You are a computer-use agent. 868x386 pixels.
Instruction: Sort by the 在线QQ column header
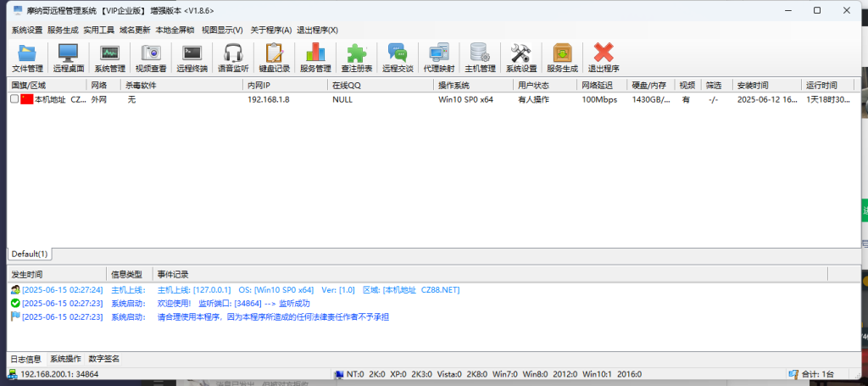click(381, 86)
